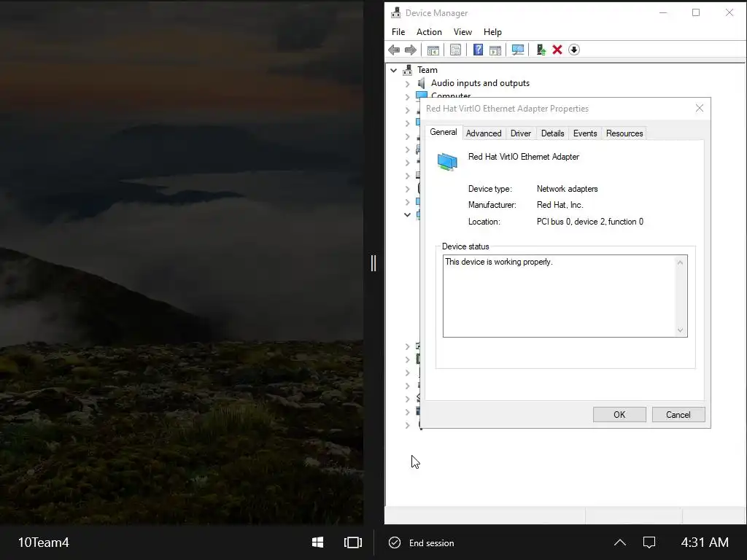
Task: Click the Device type label
Action: [489, 189]
